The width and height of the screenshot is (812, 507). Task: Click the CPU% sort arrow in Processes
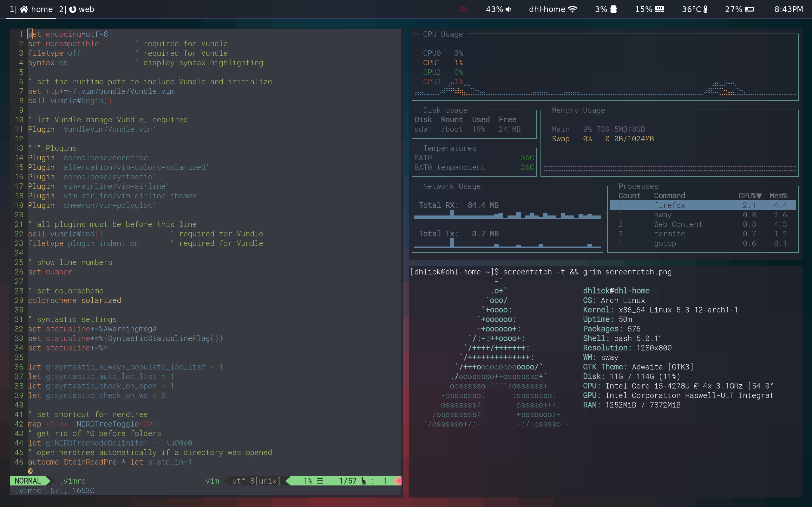759,196
